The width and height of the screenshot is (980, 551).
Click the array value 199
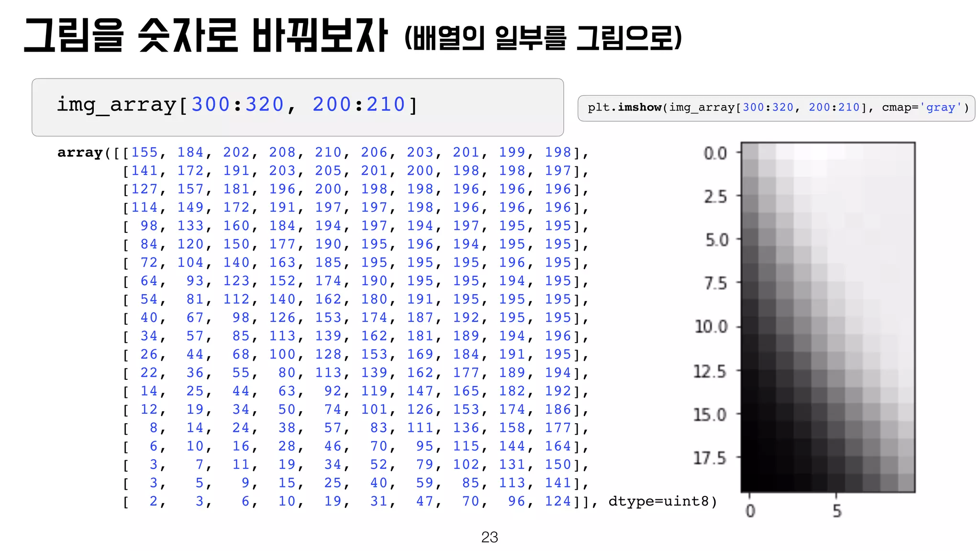[512, 152]
